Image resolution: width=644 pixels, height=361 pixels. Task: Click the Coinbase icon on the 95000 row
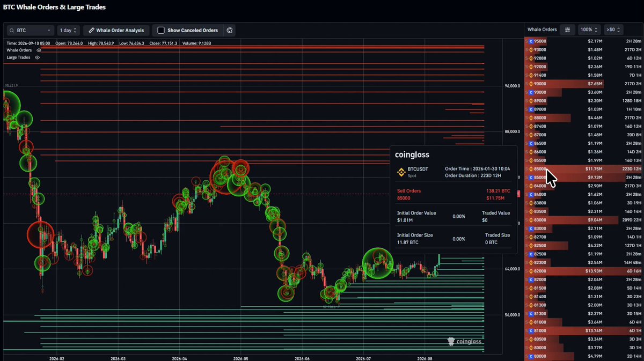pyautogui.click(x=531, y=41)
